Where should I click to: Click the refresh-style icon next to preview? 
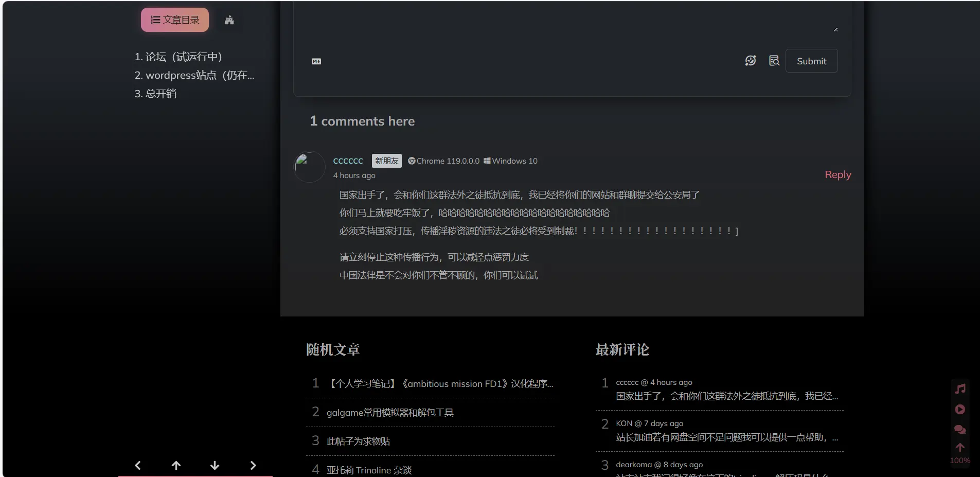751,61
